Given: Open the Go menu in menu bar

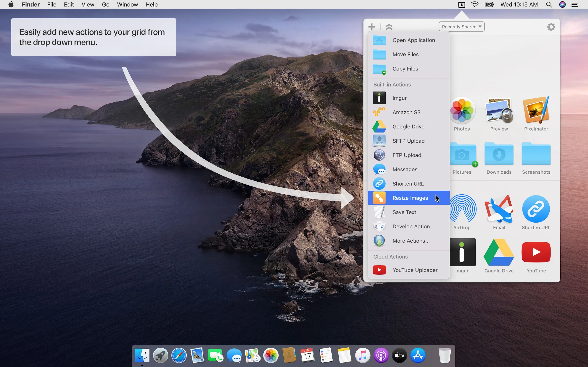Looking at the screenshot, I should pyautogui.click(x=105, y=5).
